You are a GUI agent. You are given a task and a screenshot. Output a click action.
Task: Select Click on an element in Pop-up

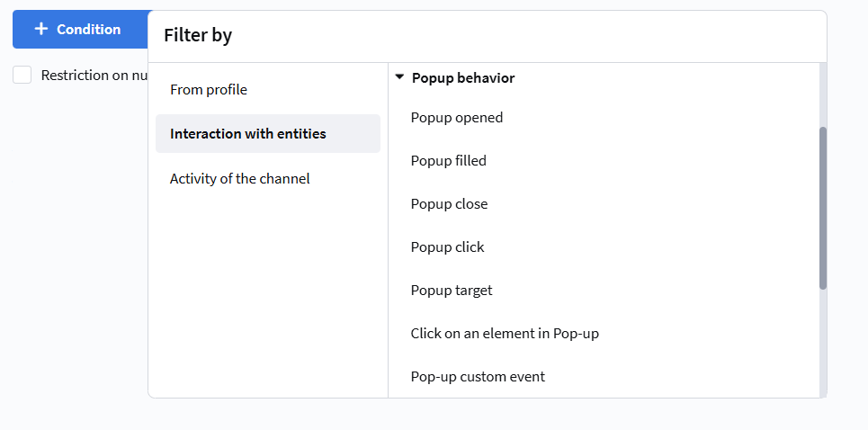coord(505,334)
